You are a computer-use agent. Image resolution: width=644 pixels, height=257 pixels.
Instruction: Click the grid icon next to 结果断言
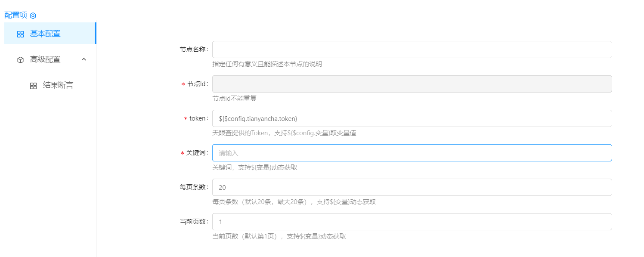[x=33, y=86]
